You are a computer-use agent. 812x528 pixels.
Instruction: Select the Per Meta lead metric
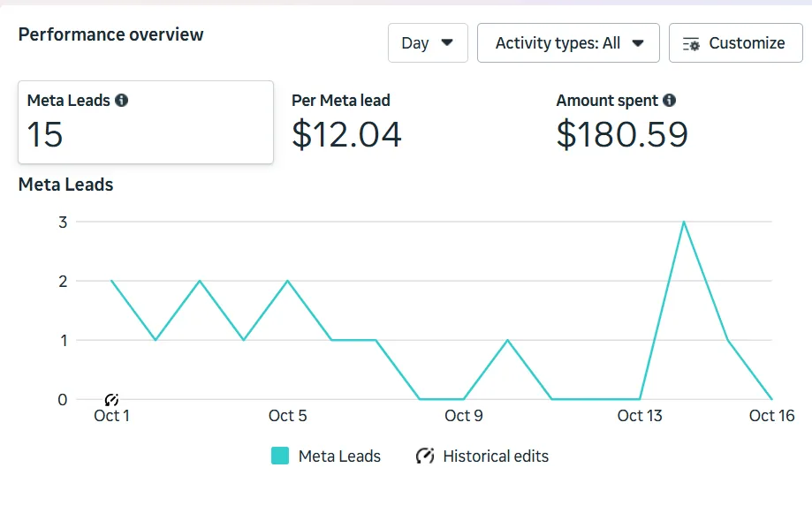pyautogui.click(x=346, y=122)
